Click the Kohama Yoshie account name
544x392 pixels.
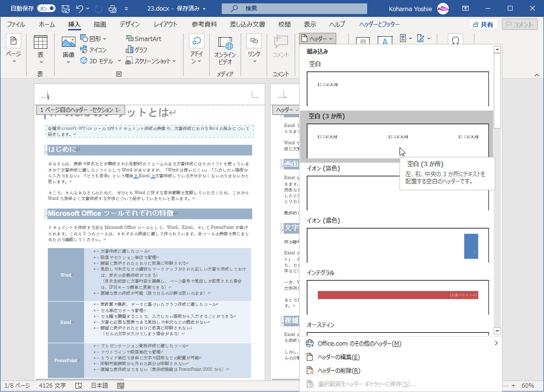(x=410, y=9)
